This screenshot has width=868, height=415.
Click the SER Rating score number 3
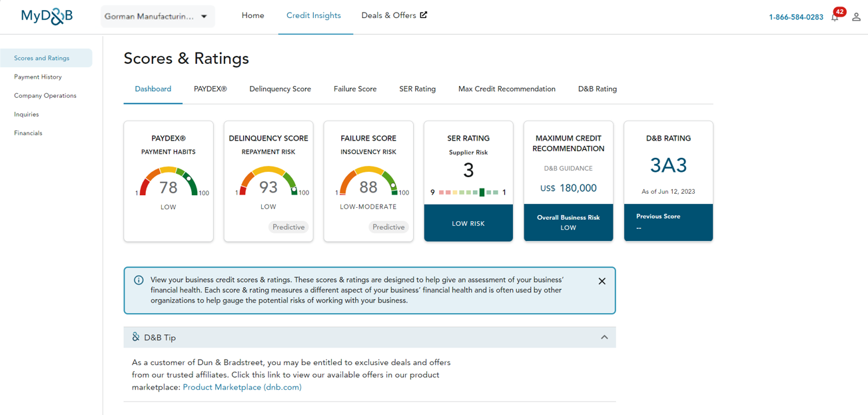coord(468,171)
